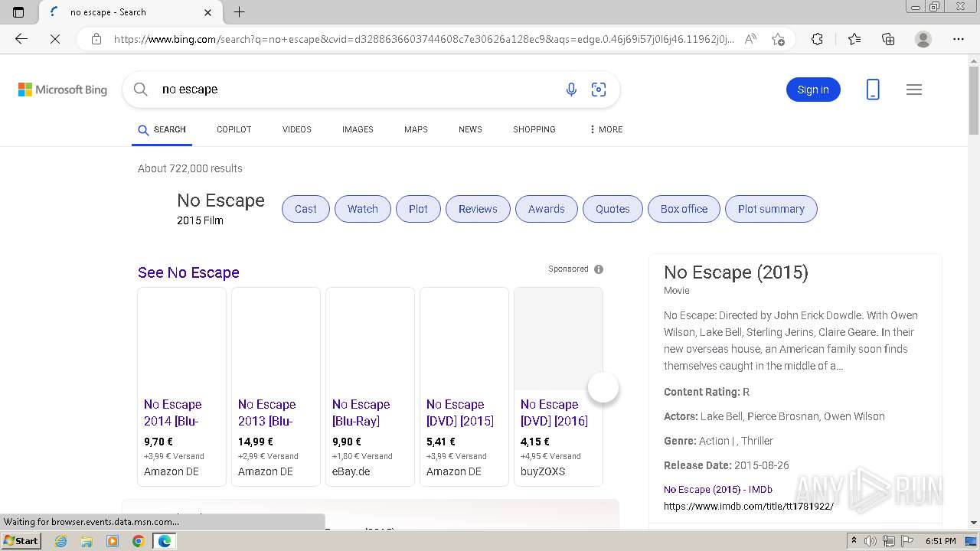This screenshot has width=980, height=551.
Task: Switch to the VIDEOS tab
Action: [x=297, y=129]
